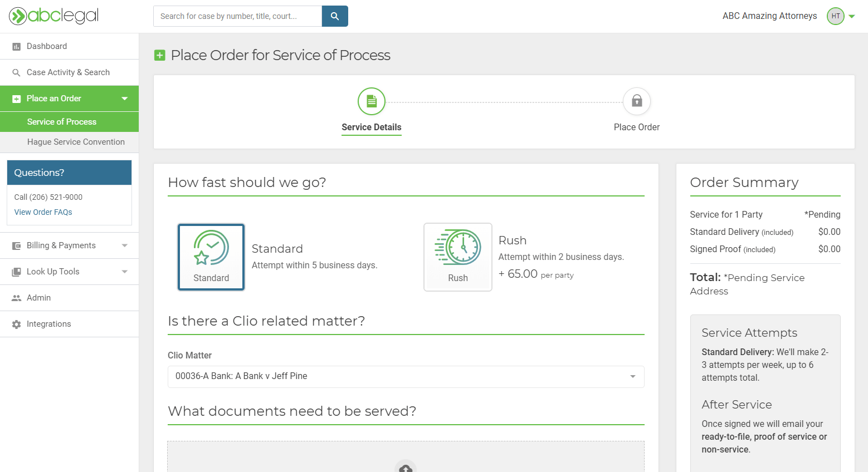The height and width of the screenshot is (472, 868).
Task: Click the Clio Matter dropdown arrow
Action: point(633,377)
